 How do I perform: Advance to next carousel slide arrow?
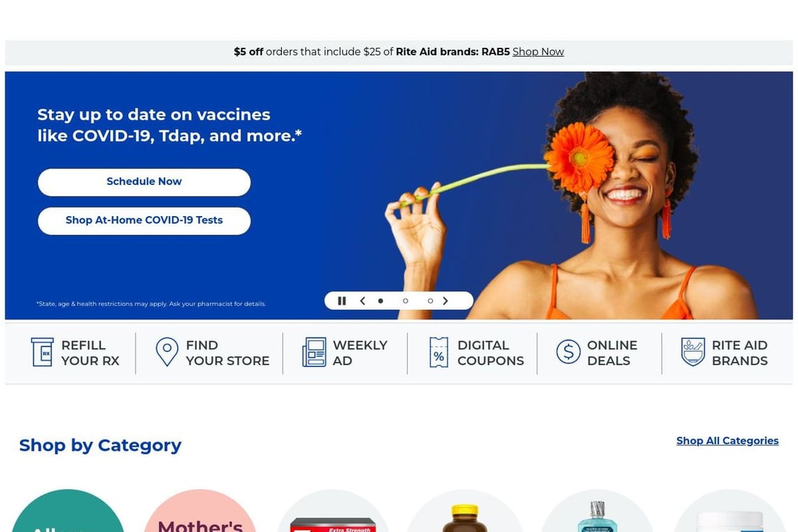[445, 301]
